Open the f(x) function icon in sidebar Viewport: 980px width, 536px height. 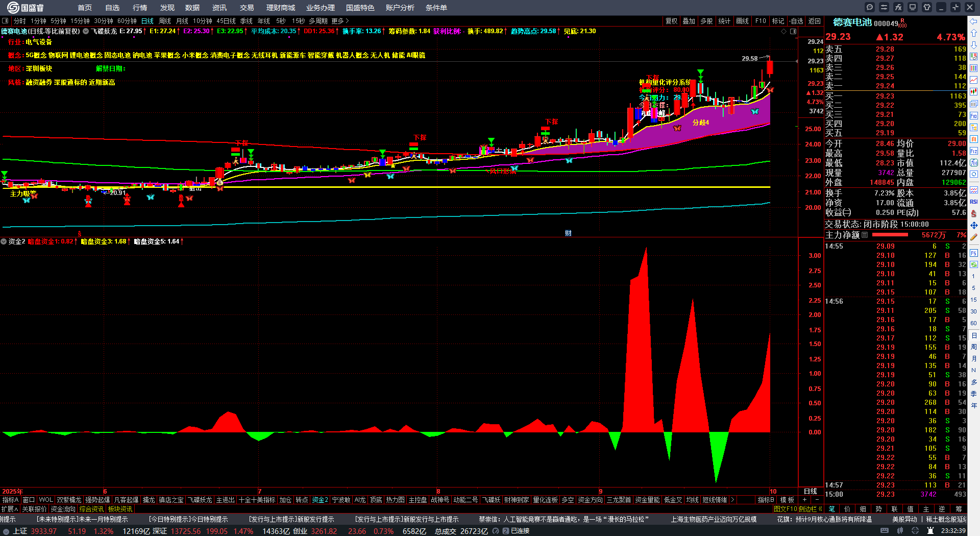974,163
